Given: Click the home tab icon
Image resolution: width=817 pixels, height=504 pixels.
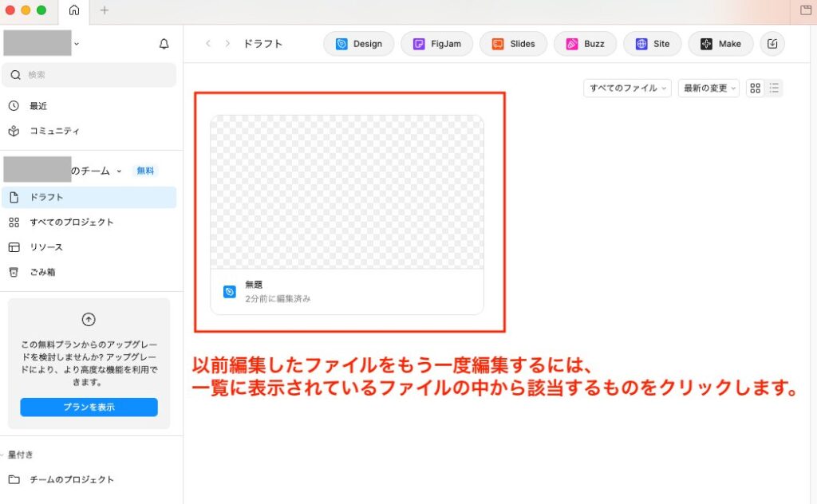Looking at the screenshot, I should point(74,10).
